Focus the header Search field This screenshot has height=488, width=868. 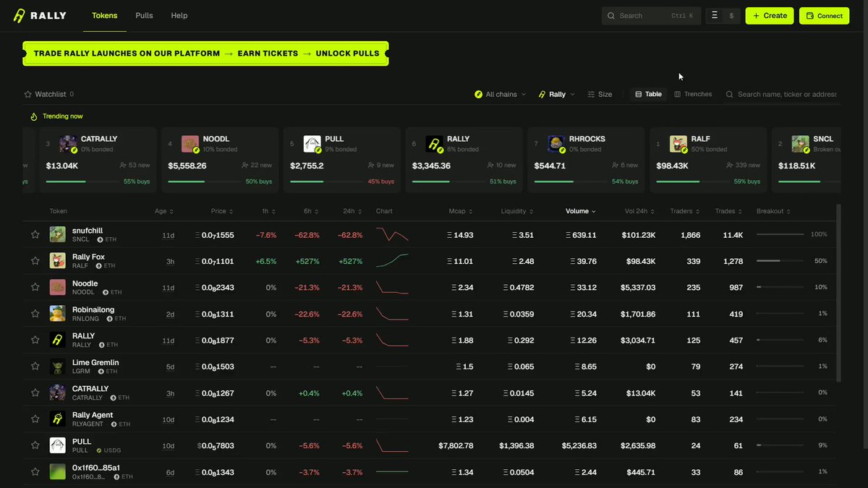pos(651,16)
